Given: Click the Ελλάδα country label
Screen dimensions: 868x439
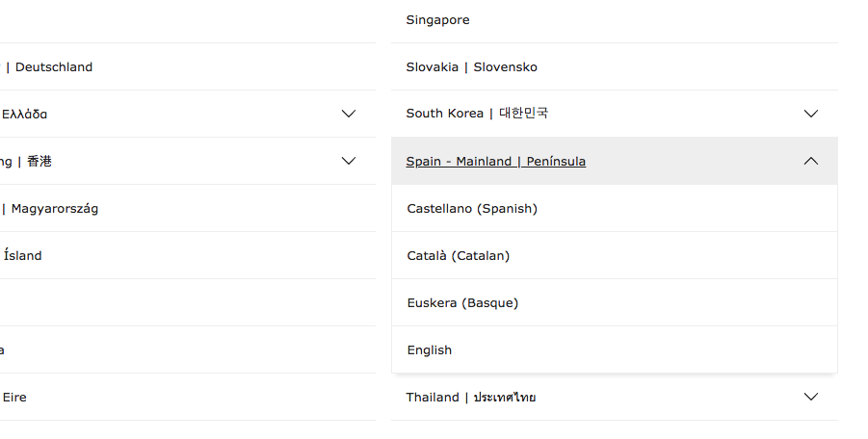Looking at the screenshot, I should [25, 114].
